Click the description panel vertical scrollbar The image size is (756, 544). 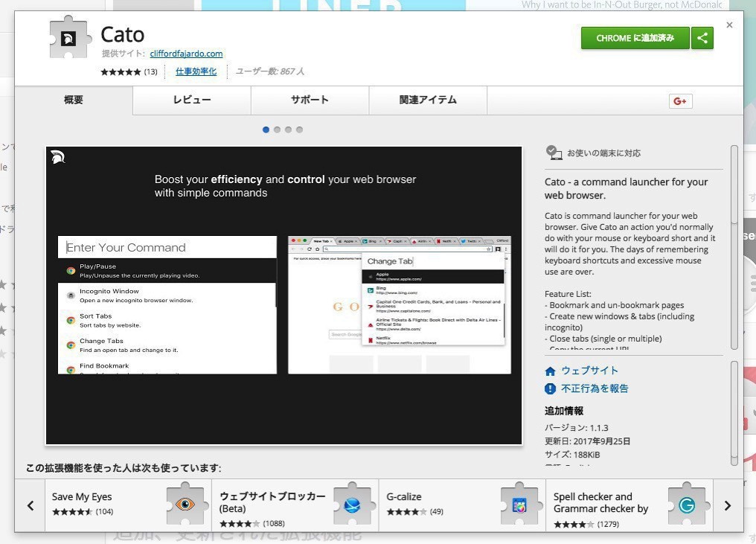(x=734, y=246)
